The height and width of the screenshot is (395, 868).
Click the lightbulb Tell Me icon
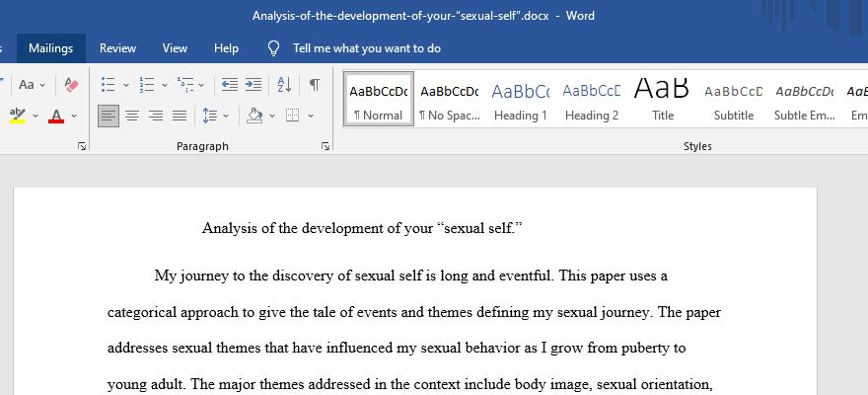(273, 48)
